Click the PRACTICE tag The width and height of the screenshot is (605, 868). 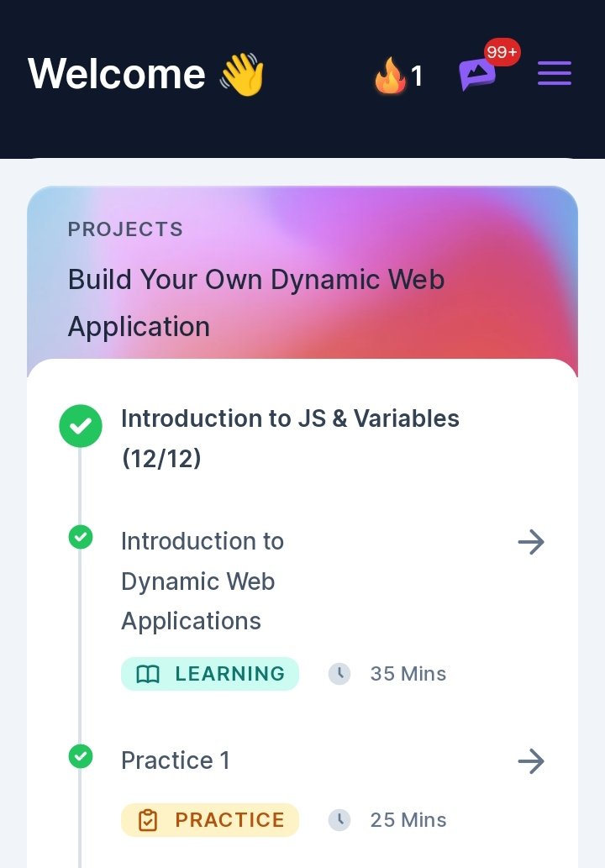tap(210, 820)
